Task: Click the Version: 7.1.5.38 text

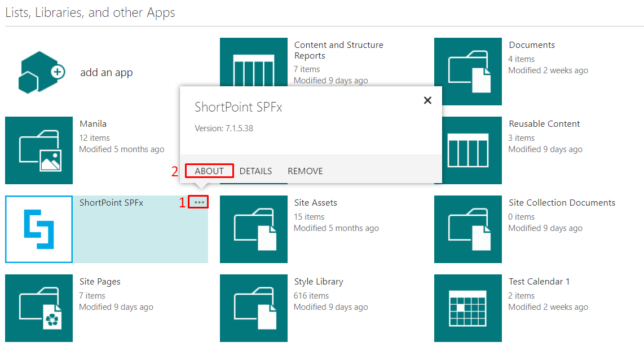Action: point(224,128)
